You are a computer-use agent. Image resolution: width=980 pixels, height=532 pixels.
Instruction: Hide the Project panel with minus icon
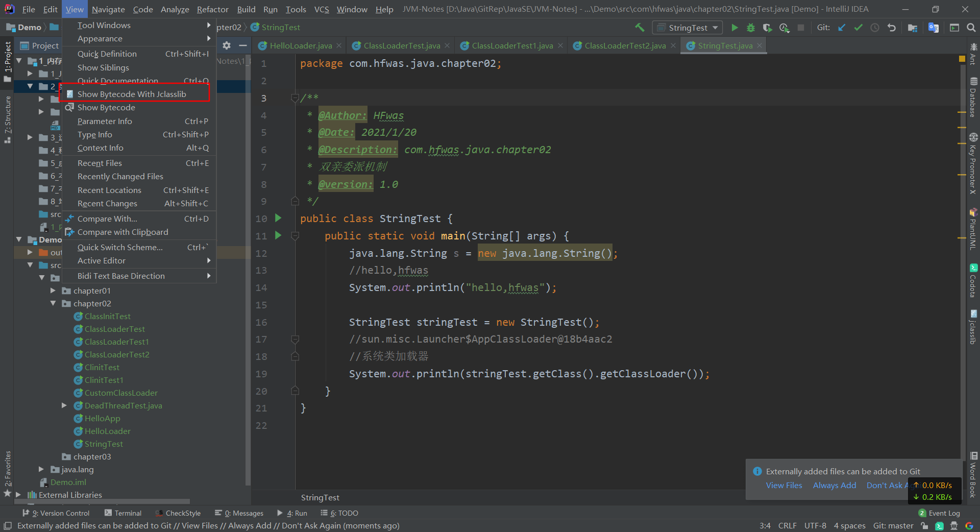[x=243, y=45]
